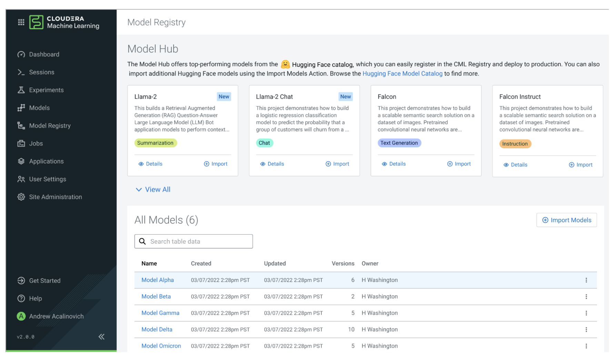Click H Washington owner in Model Beta row
The image size is (616, 364).
(380, 297)
